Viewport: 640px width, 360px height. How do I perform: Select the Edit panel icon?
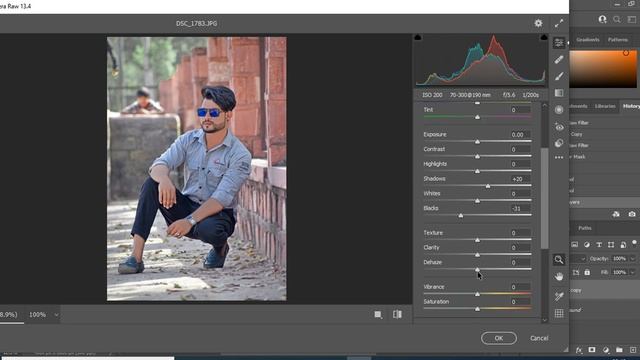coord(559,42)
